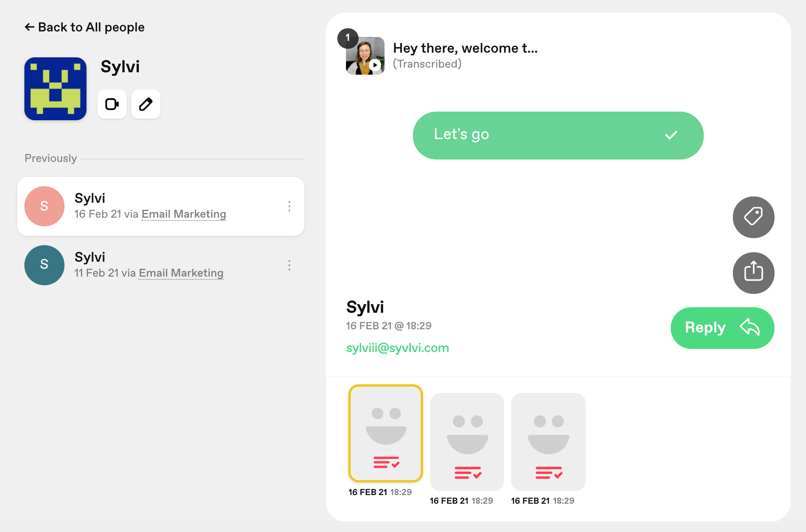Play the welcome video thumbnail

click(x=365, y=56)
